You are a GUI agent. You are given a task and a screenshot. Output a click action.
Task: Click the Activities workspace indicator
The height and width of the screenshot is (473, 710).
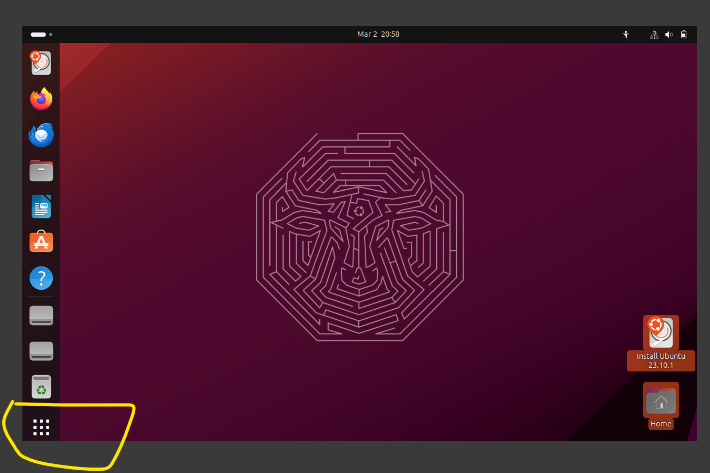[41, 34]
